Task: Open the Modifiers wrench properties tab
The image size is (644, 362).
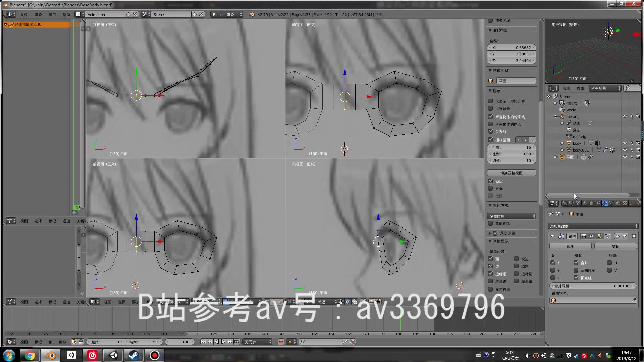Action: click(605, 203)
